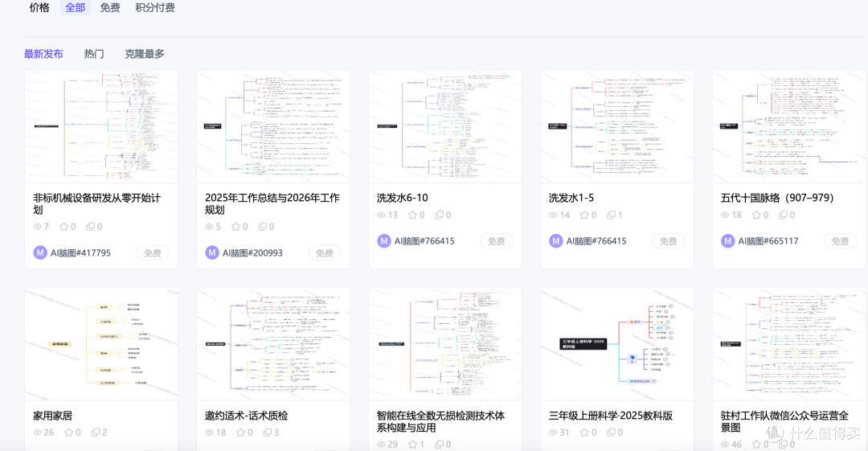Click clone icon on 洗发水1-5 card
Screen dimensions: 868x451
tap(611, 215)
